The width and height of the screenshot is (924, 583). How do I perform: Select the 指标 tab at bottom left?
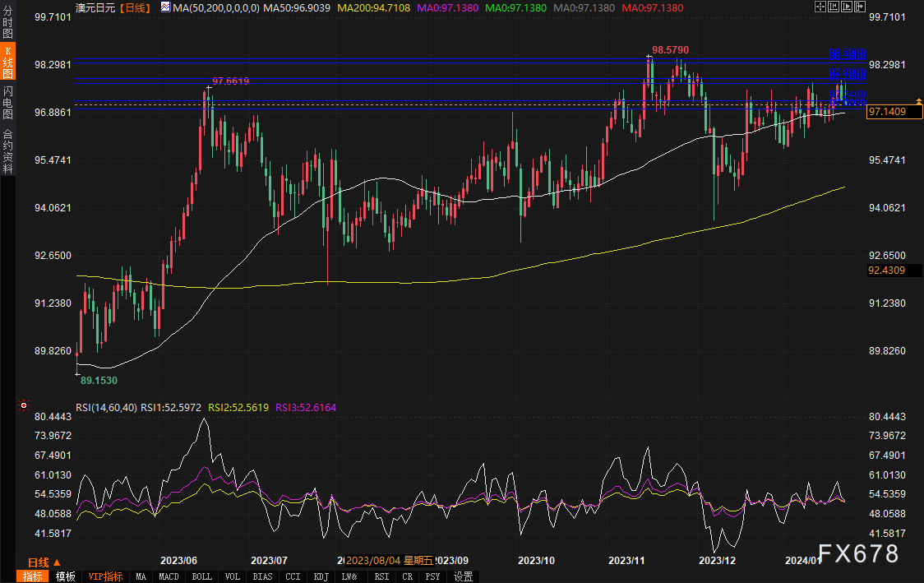(33, 576)
